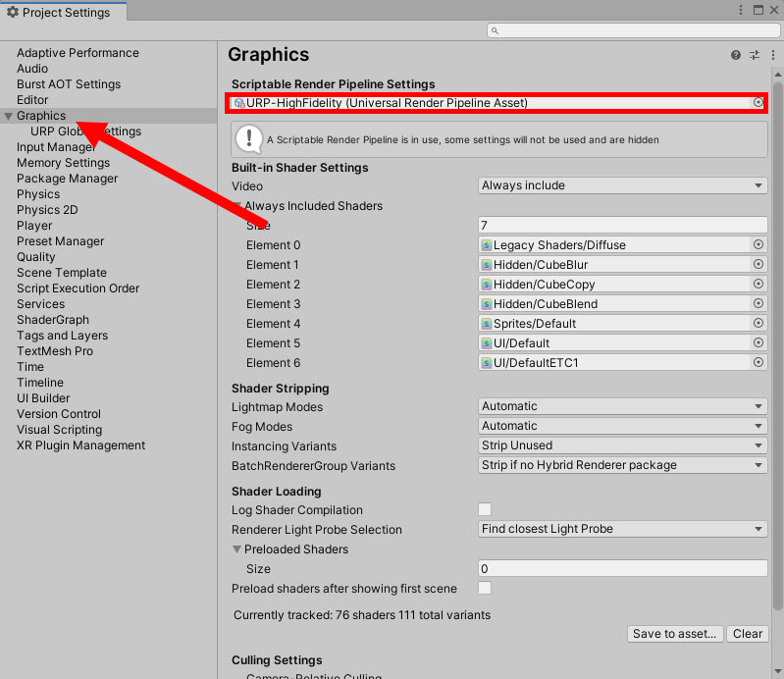Open XR Plugin Management settings
This screenshot has height=679, width=784.
click(81, 445)
